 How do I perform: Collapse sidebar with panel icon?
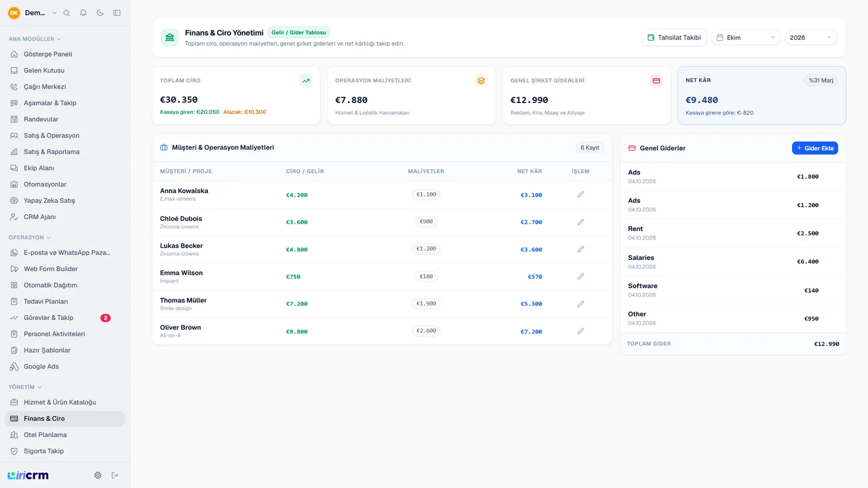pos(117,13)
